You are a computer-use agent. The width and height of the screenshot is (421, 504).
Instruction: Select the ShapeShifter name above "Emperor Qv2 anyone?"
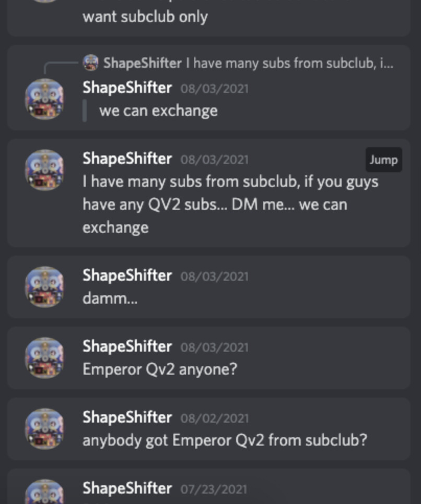tap(127, 346)
